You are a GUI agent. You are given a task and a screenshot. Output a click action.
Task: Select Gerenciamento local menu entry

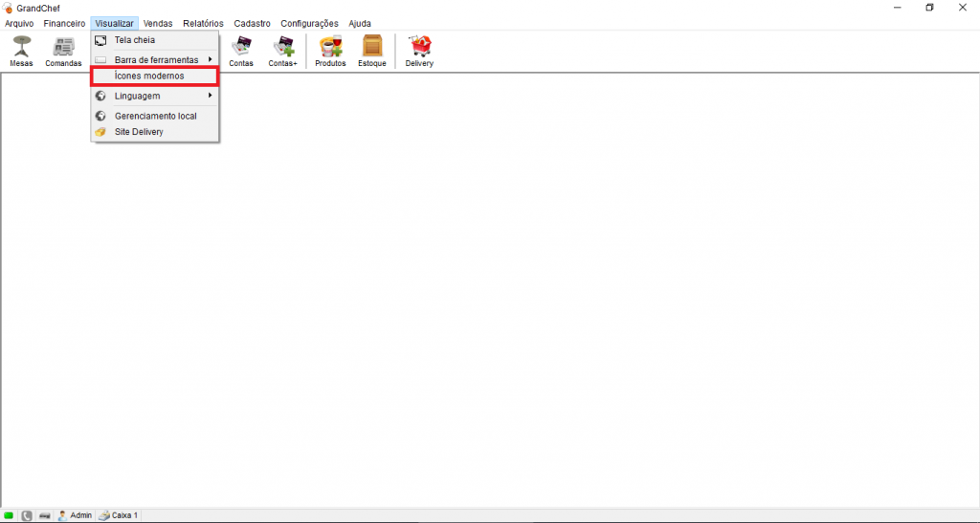click(x=155, y=116)
